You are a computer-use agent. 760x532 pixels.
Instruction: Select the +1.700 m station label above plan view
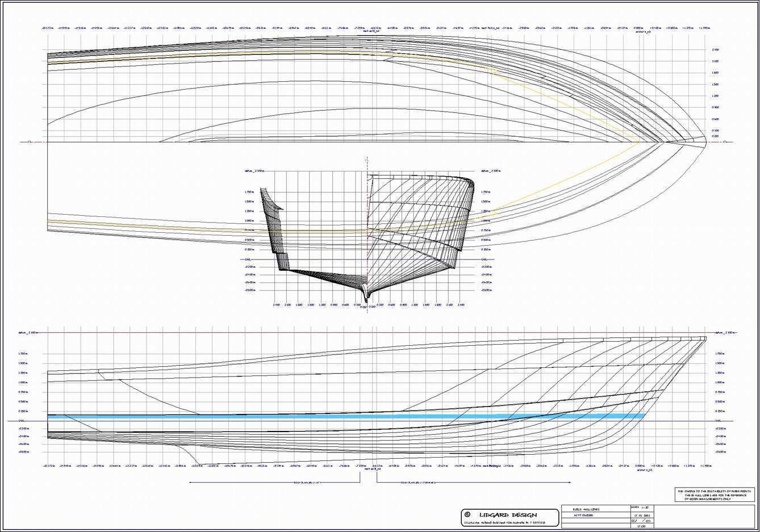click(705, 27)
